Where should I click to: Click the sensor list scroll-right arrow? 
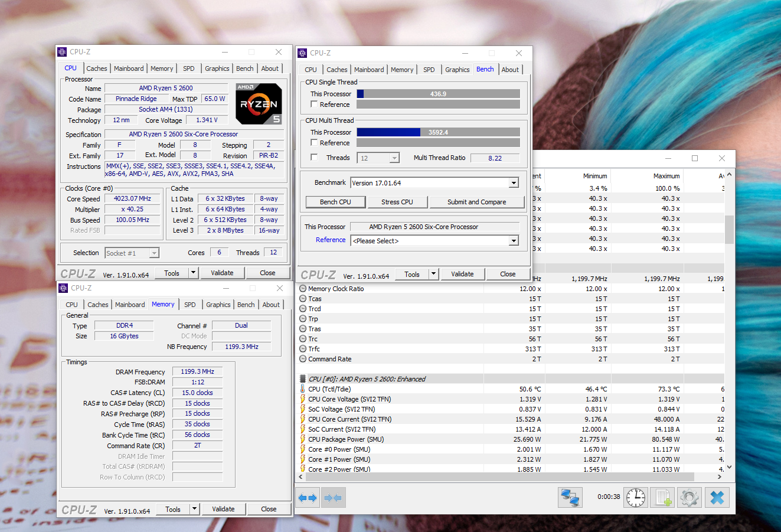(x=720, y=476)
